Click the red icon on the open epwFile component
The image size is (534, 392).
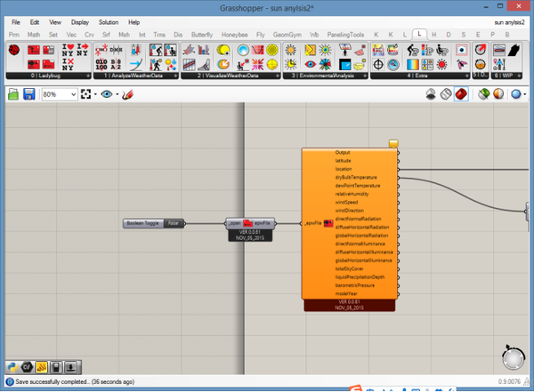[x=248, y=223]
